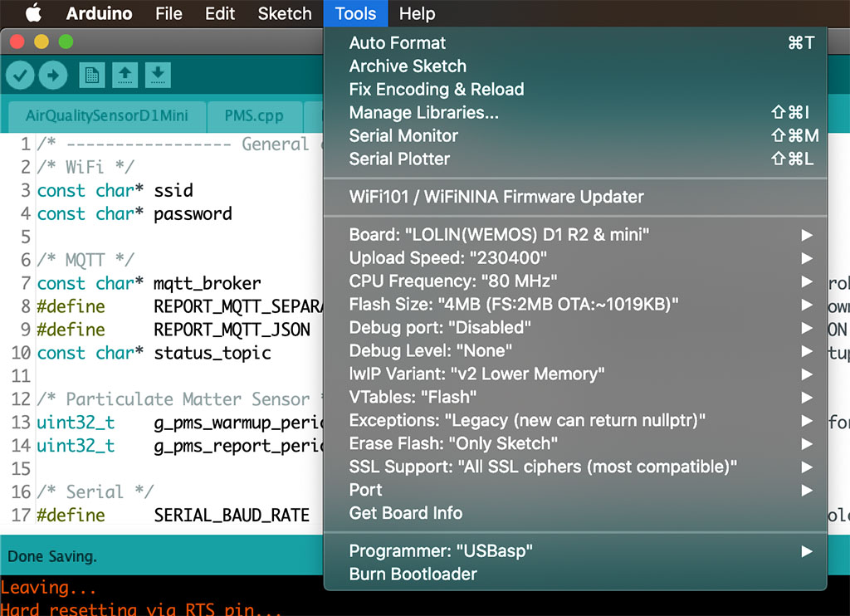Click the /* WiFi */ comment on line 2

point(85,167)
